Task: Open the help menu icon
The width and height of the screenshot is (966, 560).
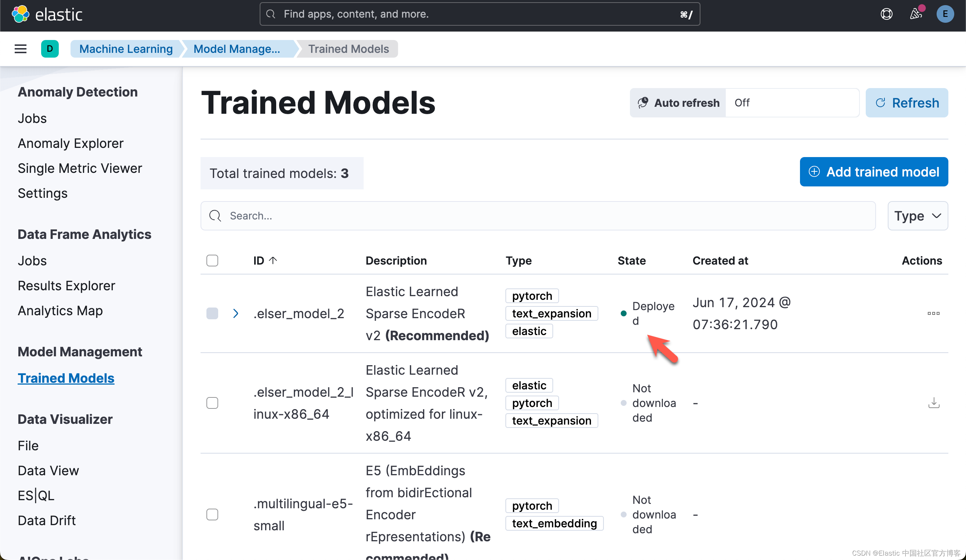Action: tap(886, 14)
